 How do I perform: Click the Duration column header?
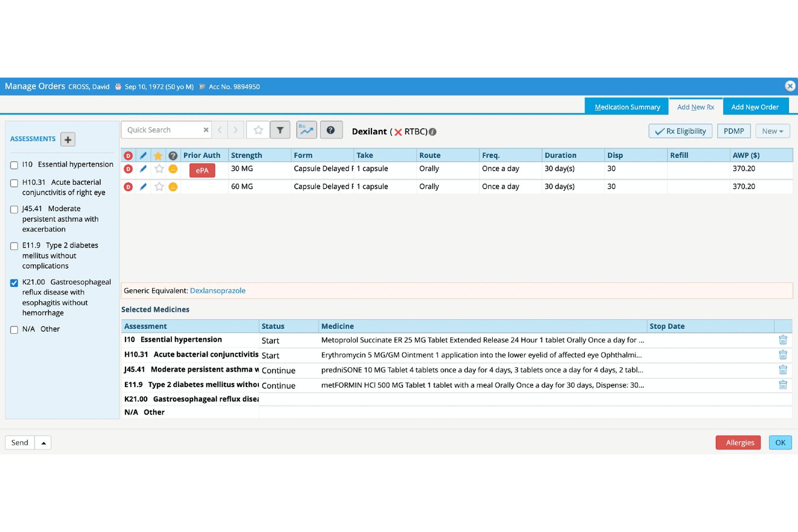573,155
